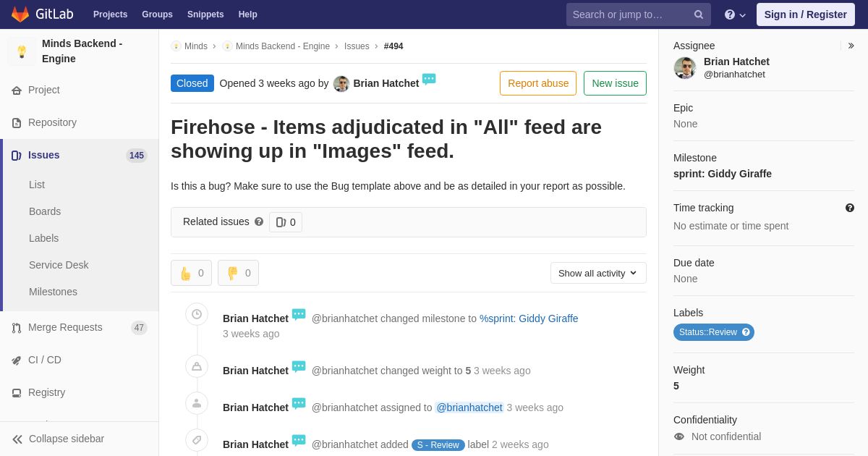Screen dimensions: 868x456
Task: Click the thumbs down reaction
Action: pos(238,273)
